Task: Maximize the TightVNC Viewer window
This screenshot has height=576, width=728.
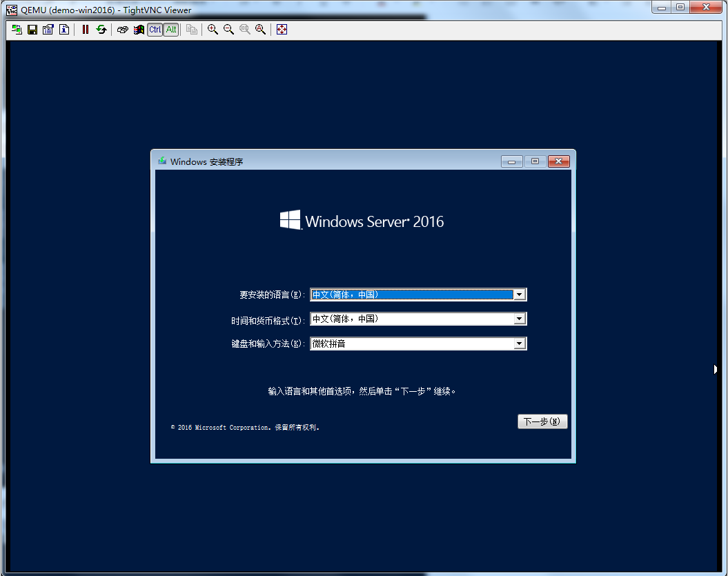Action: pos(680,8)
